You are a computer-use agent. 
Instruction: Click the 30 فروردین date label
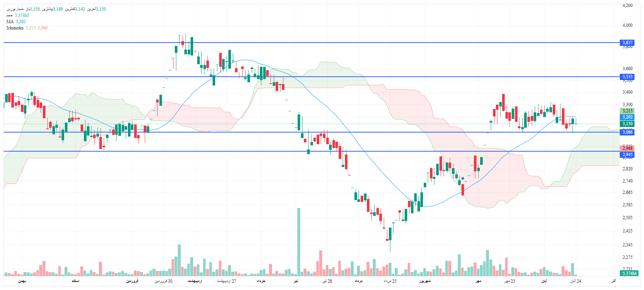pyautogui.click(x=163, y=281)
